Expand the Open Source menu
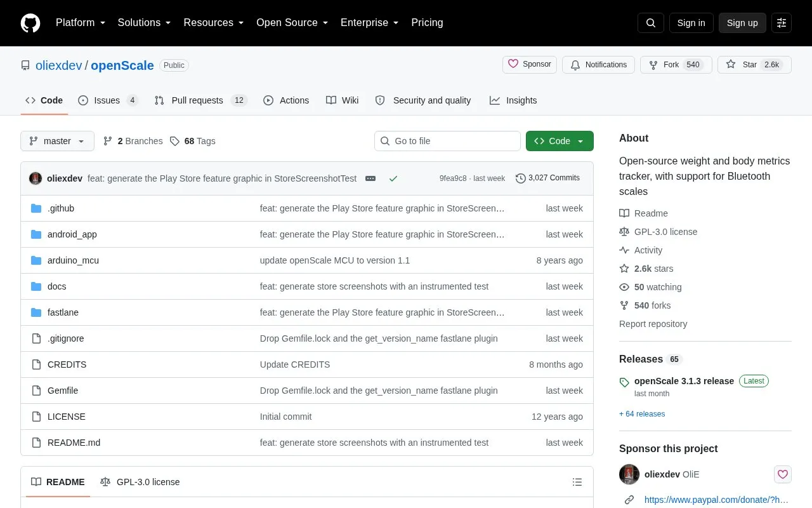This screenshot has width=812, height=508. [292, 23]
